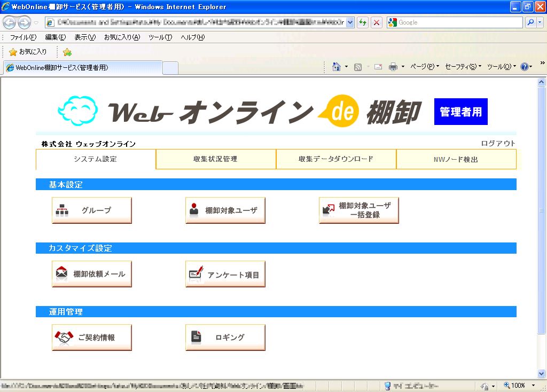This screenshot has height=392, width=547.
Task: Click the vertical scrollbar down arrow
Action: 542,374
